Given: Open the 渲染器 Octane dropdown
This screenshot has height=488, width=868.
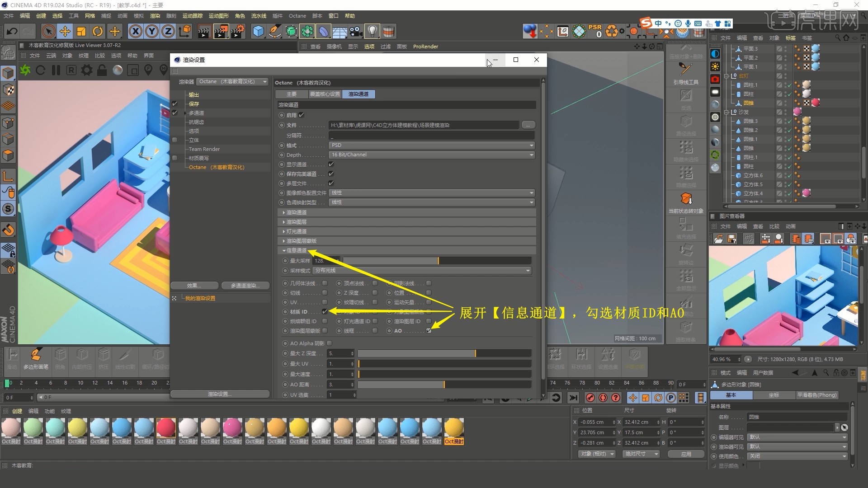Looking at the screenshot, I should pyautogui.click(x=232, y=82).
